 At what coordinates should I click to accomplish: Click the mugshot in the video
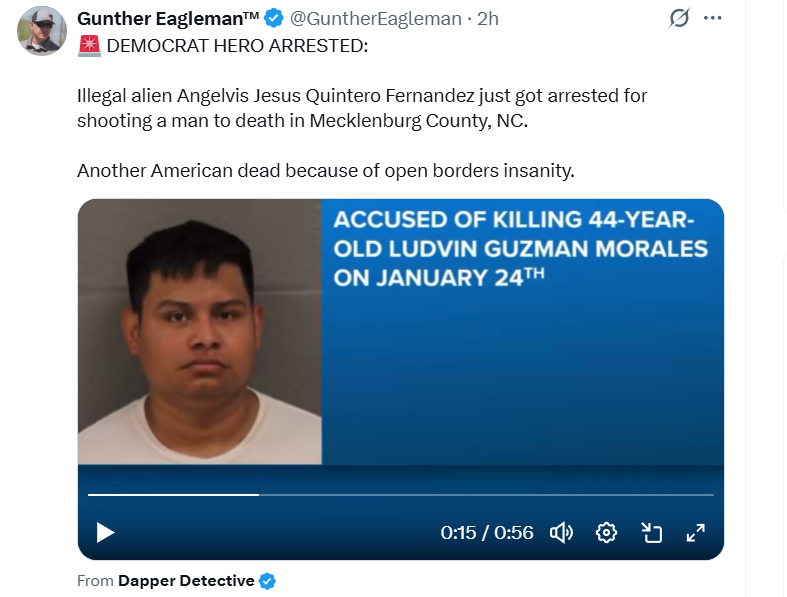pyautogui.click(x=199, y=331)
